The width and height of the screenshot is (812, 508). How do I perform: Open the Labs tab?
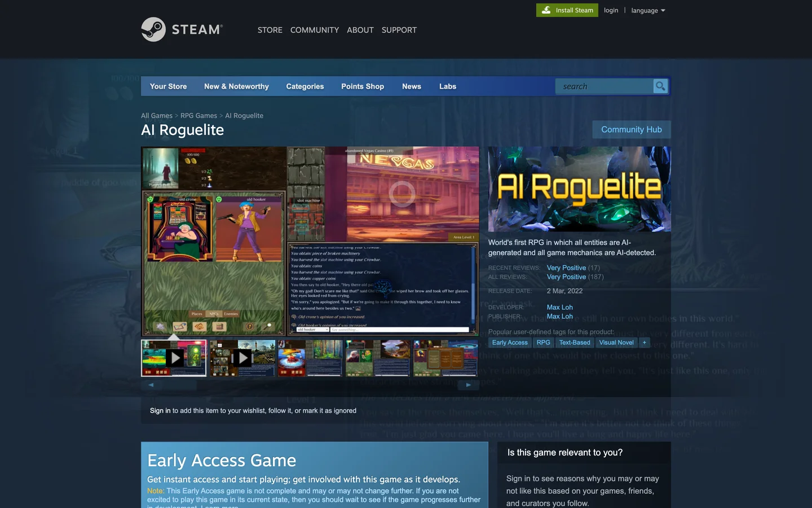(448, 86)
